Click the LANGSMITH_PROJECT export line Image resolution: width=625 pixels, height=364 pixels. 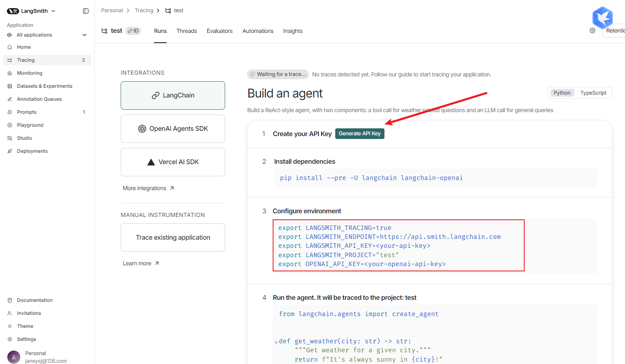(x=339, y=255)
